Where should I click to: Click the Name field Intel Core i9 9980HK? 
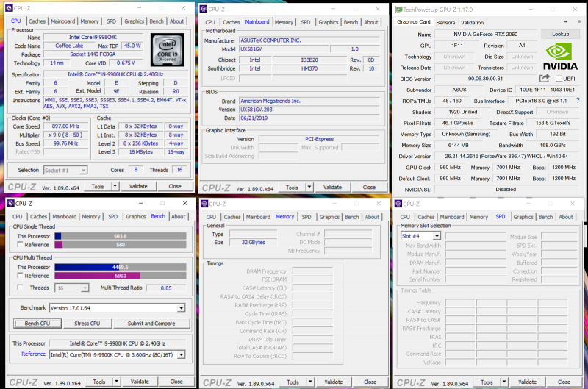[x=93, y=38]
